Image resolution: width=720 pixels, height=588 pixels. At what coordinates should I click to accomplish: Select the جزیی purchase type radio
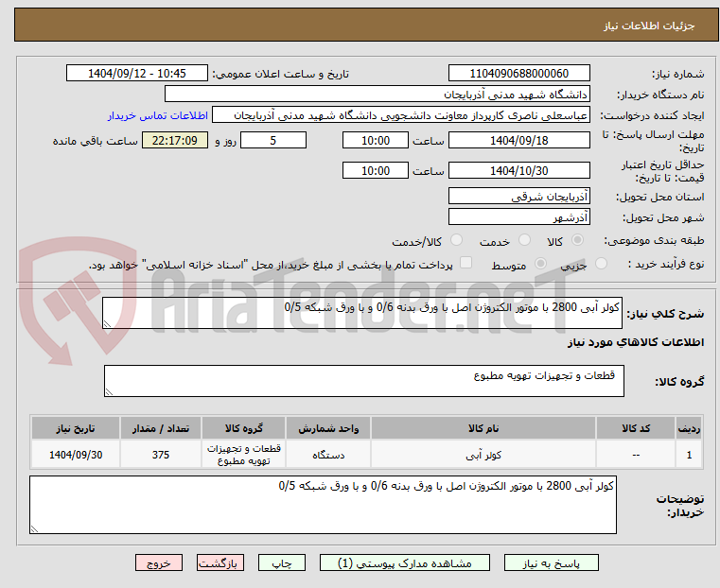[601, 264]
